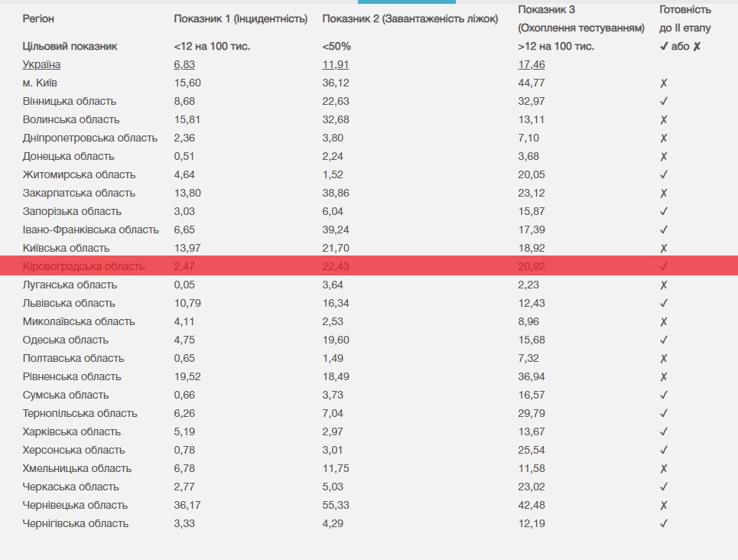Image resolution: width=738 pixels, height=560 pixels.
Task: Select the Показник 2 (Завантаженість ліжок) header
Action: pos(410,19)
